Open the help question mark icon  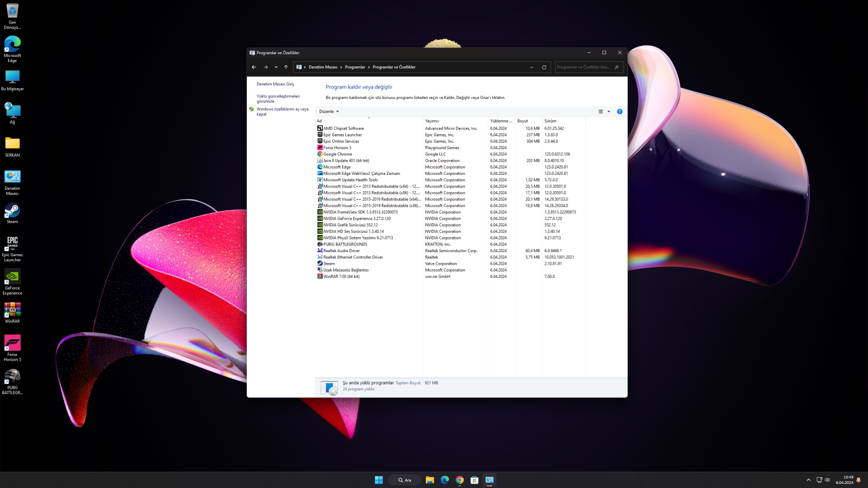620,112
